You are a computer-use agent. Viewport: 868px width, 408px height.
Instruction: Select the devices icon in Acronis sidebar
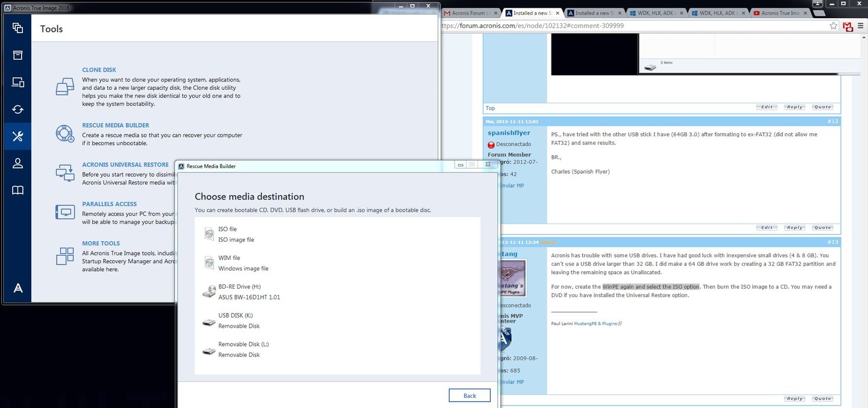coord(17,83)
